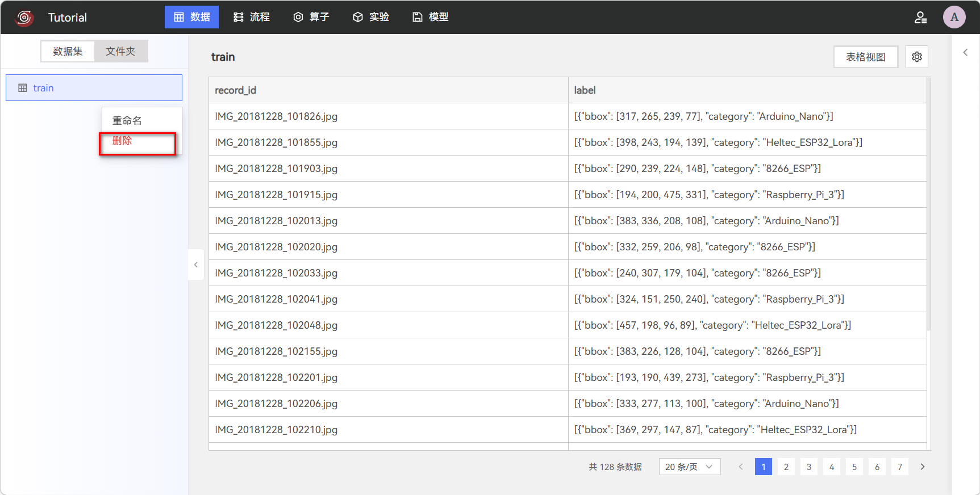This screenshot has height=495, width=980.
Task: Click label with bbox [383, 226, 128, 104]
Action: coord(748,351)
